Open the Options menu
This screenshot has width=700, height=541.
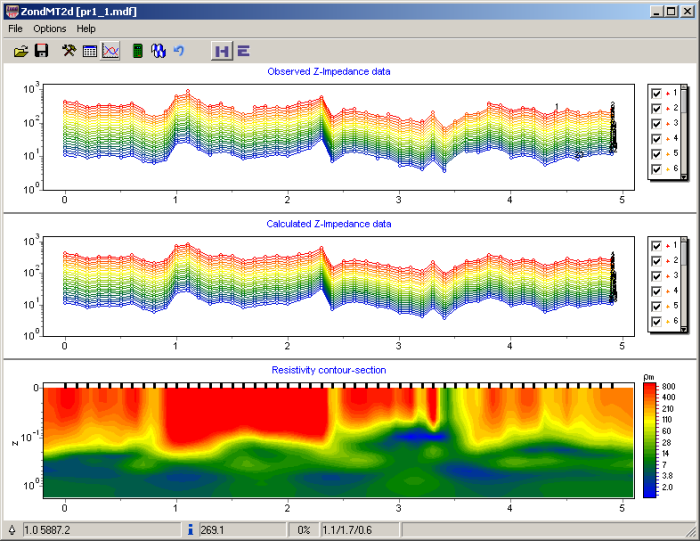pos(50,29)
